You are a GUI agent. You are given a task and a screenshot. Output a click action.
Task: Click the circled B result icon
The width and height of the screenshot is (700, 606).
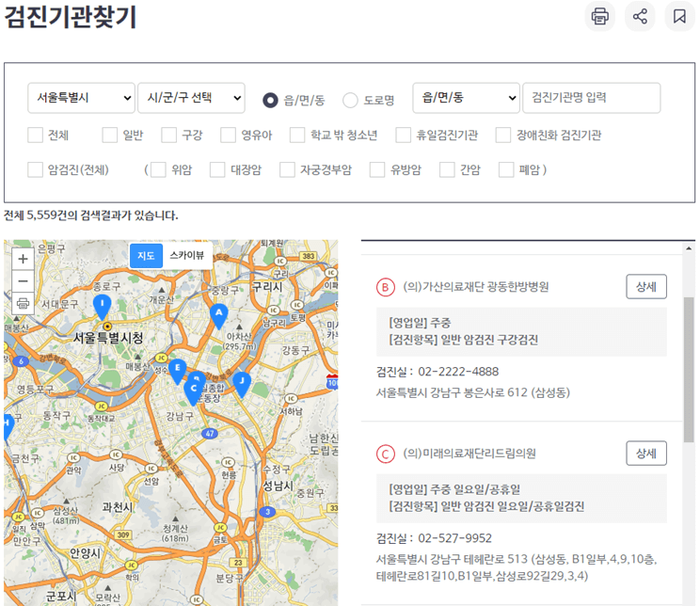(x=385, y=287)
